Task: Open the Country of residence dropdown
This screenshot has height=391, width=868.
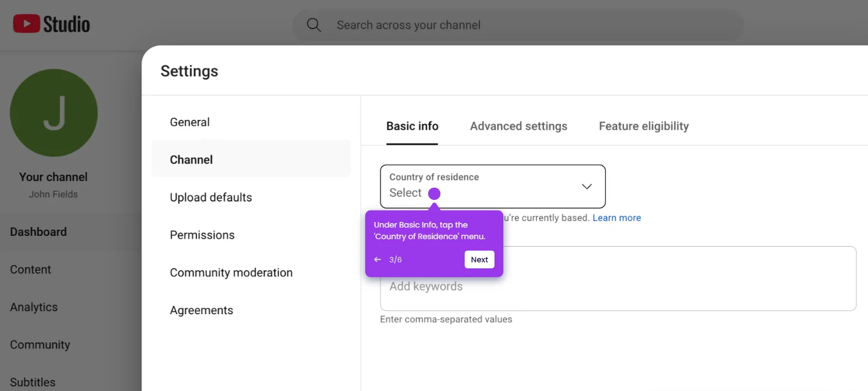Action: (x=493, y=186)
